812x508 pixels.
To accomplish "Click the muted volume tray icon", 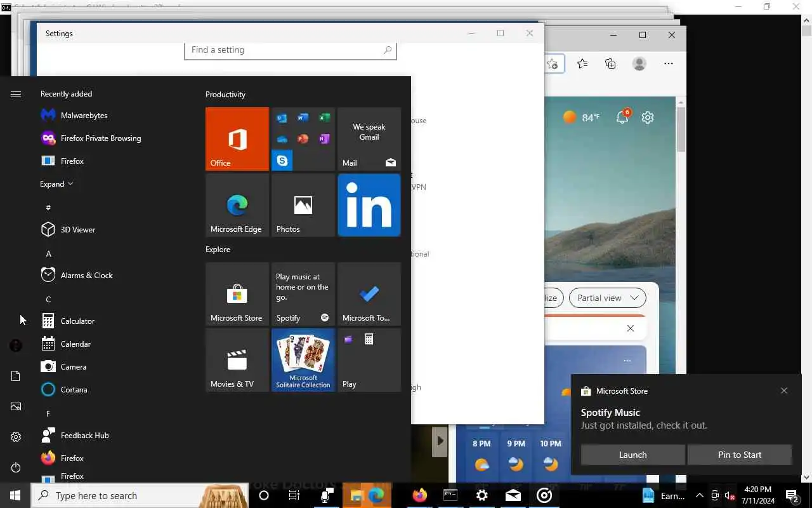I will coord(729,496).
